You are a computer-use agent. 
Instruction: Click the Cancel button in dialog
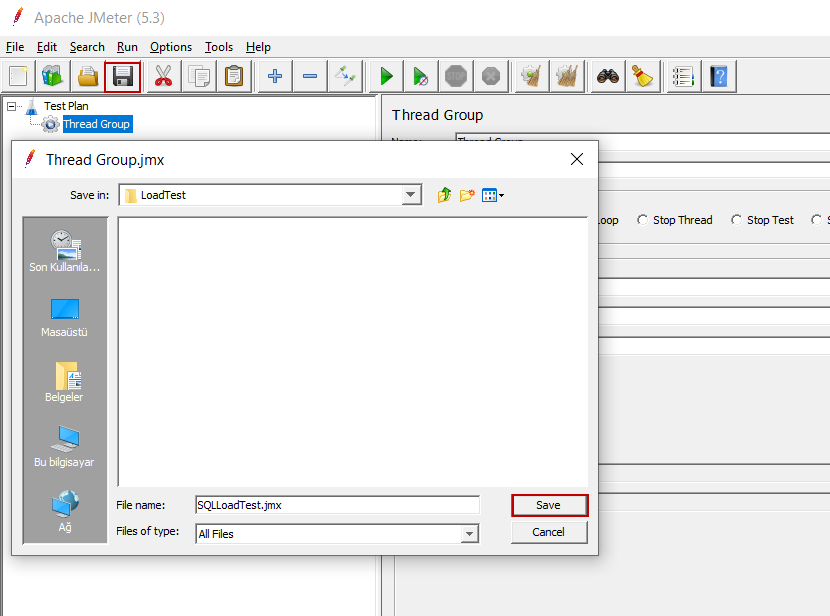pyautogui.click(x=549, y=532)
